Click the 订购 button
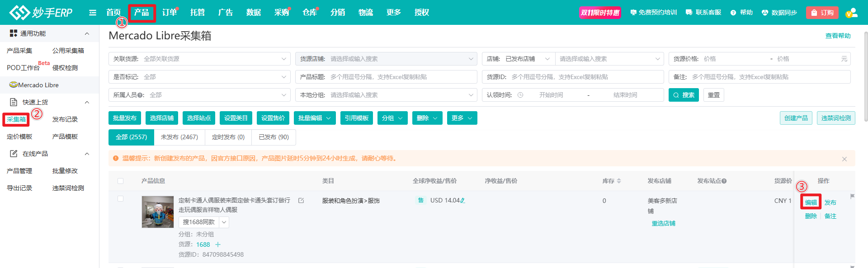Image resolution: width=868 pixels, height=268 pixels. click(x=822, y=13)
